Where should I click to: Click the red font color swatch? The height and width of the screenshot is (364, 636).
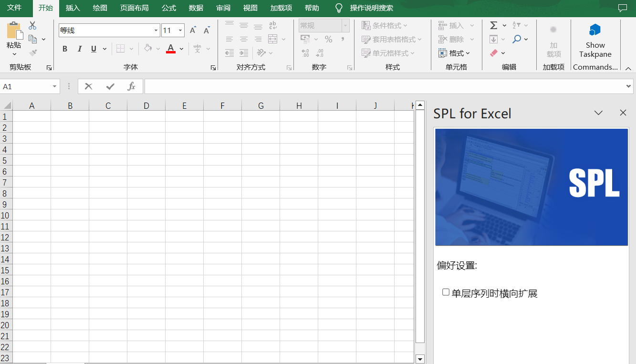pos(171,49)
